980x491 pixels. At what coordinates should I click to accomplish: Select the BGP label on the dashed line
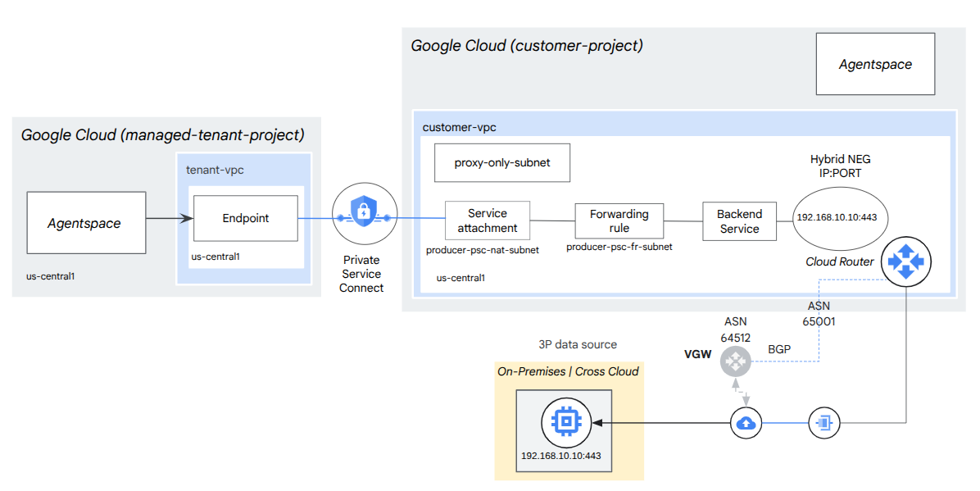(x=779, y=348)
